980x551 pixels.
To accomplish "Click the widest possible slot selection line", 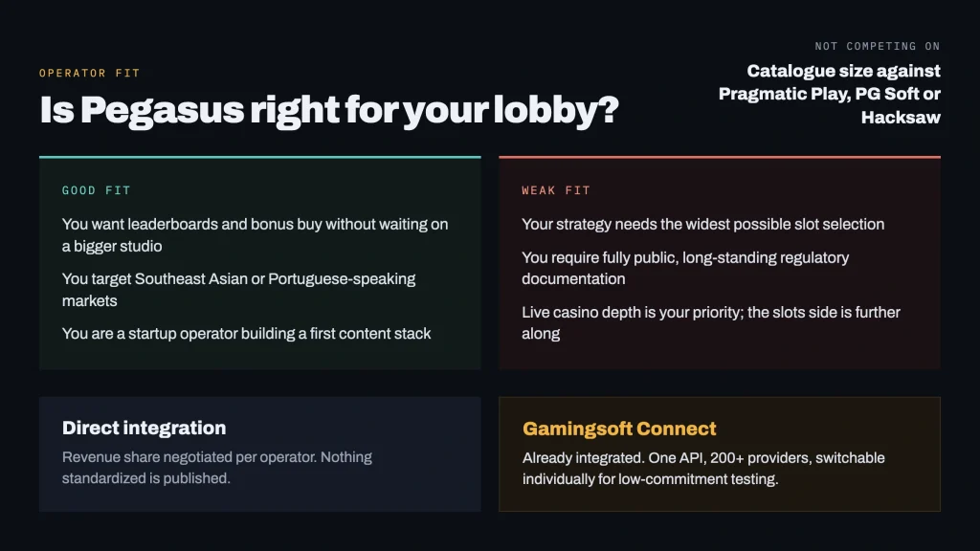I will pos(703,224).
